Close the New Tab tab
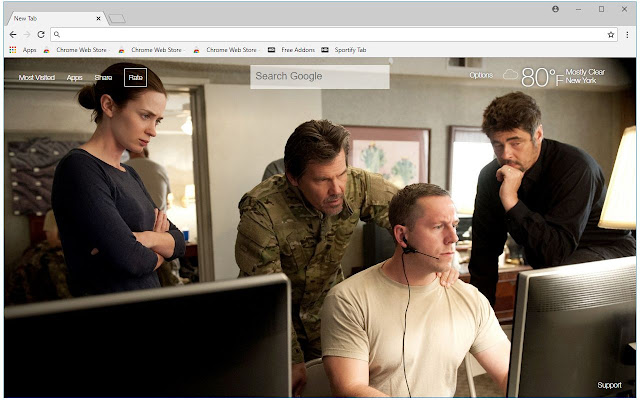This screenshot has height=400, width=640. [x=98, y=18]
